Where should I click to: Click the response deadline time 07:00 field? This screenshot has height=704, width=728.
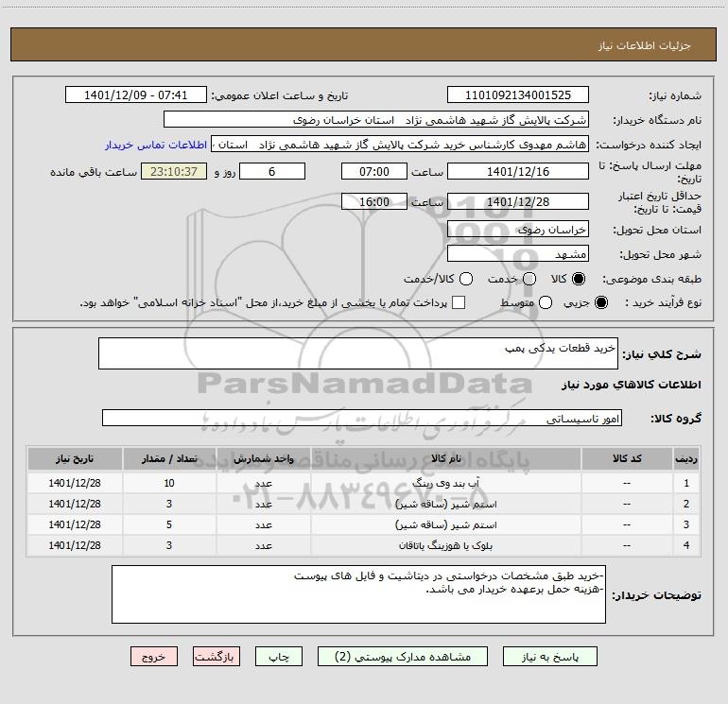click(x=374, y=171)
